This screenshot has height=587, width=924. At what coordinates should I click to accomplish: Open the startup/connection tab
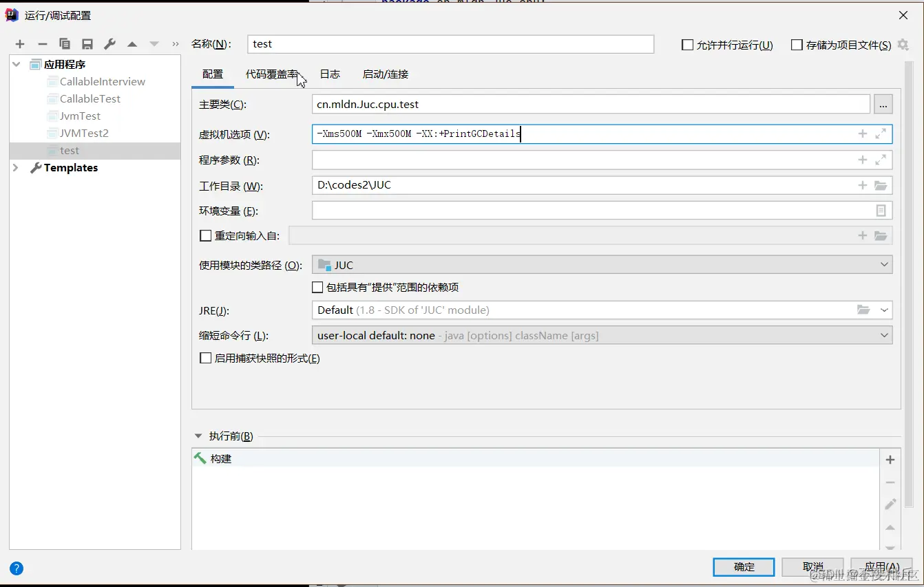pos(386,74)
